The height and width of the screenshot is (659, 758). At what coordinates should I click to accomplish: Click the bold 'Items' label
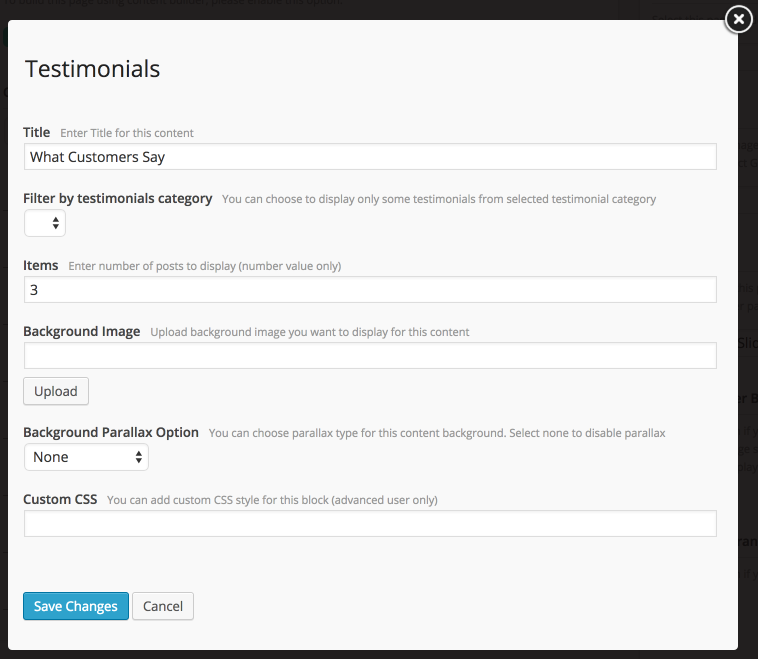[x=41, y=265]
